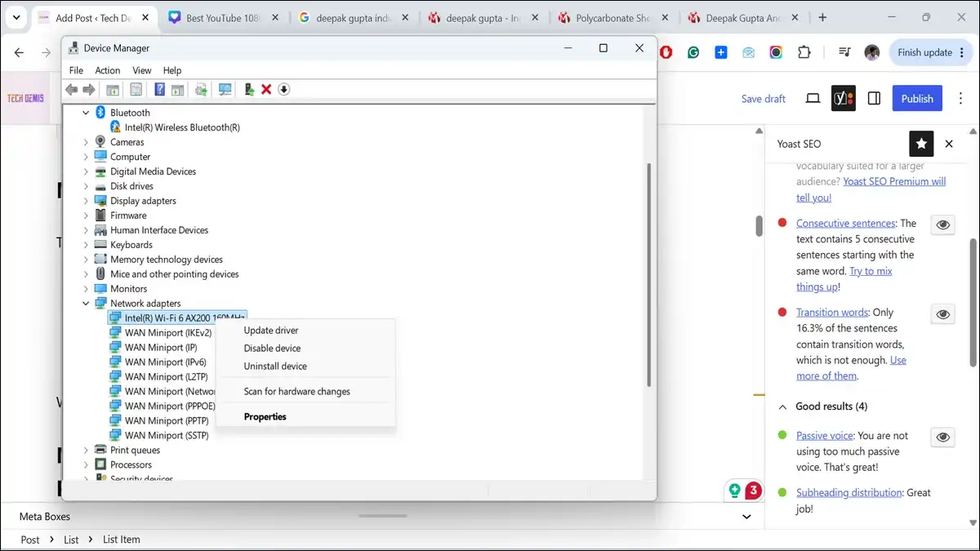Expand the Display adapters category
The width and height of the screenshot is (980, 551).
(x=86, y=201)
